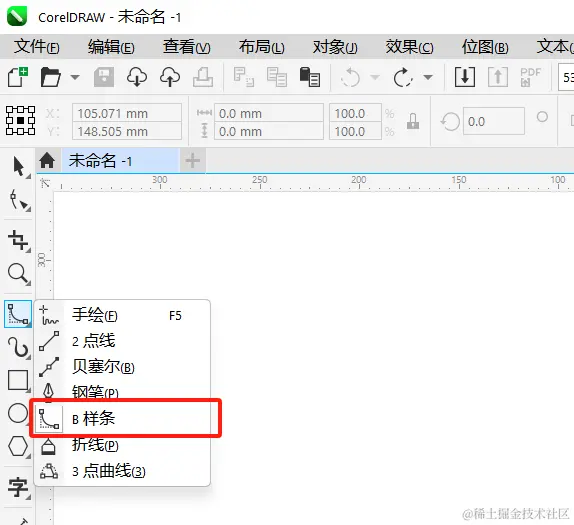Open the 布局(L) menu
The width and height of the screenshot is (574, 525).
point(261,47)
